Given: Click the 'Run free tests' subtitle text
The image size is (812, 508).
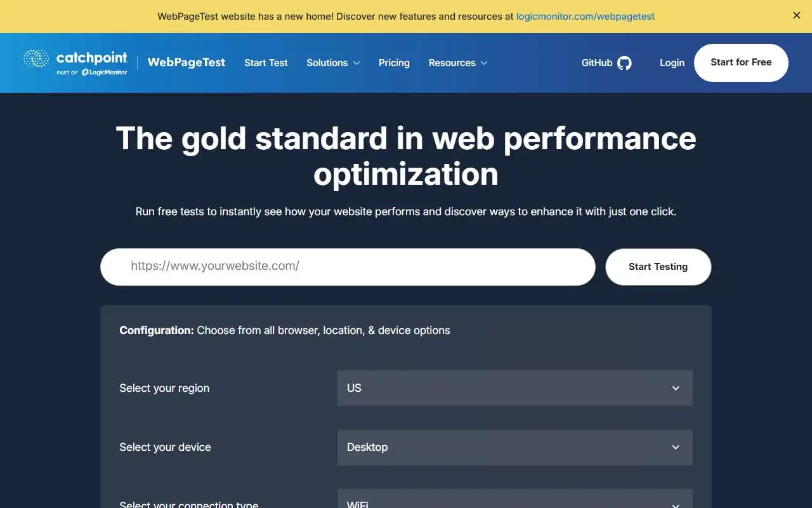Looking at the screenshot, I should [x=406, y=211].
